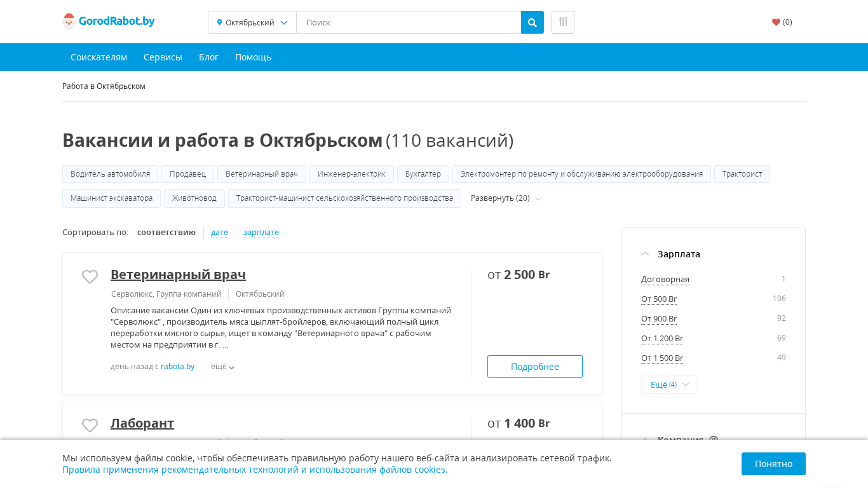Go to the Блог menu item
This screenshot has width=868, height=488.
click(x=208, y=57)
